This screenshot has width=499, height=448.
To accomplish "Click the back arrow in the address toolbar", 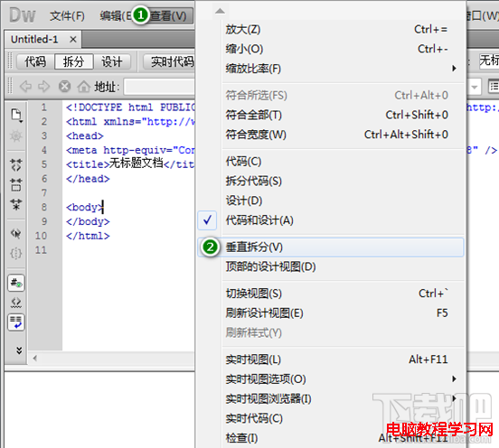I will (x=26, y=86).
